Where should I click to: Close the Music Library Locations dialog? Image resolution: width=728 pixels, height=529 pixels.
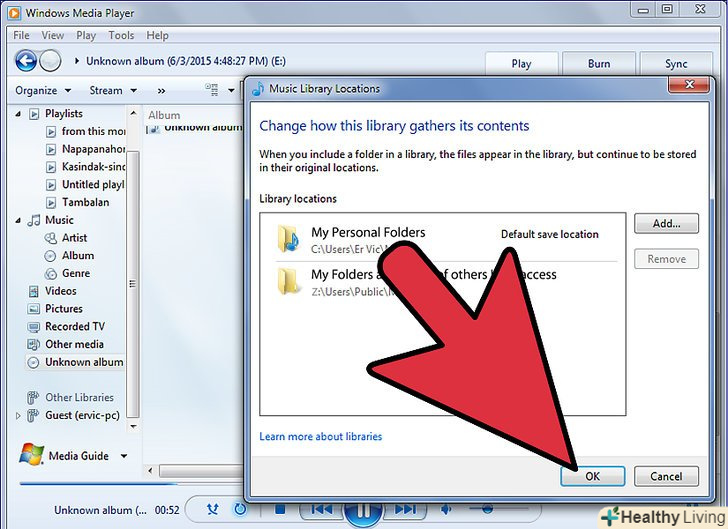(x=689, y=85)
